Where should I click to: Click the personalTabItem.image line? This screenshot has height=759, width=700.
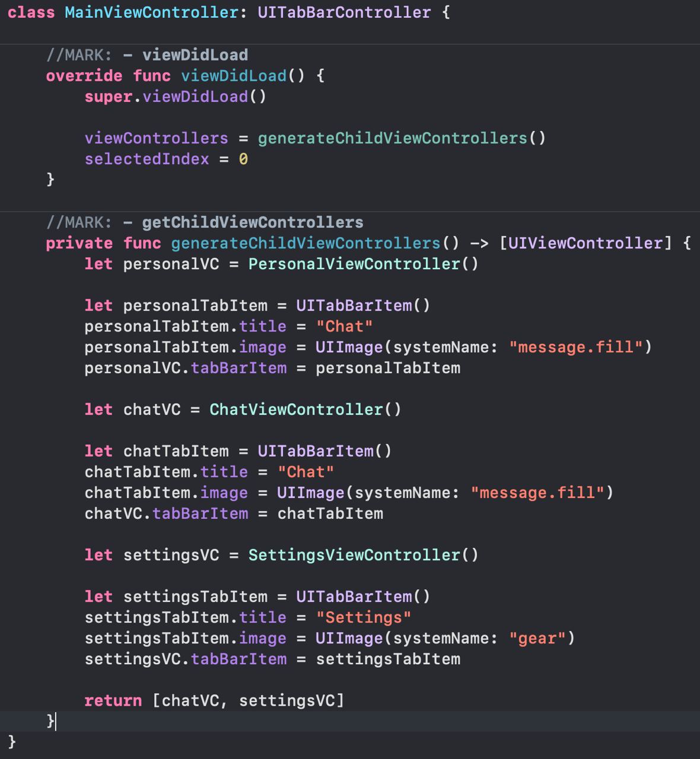pyautogui.click(x=368, y=347)
